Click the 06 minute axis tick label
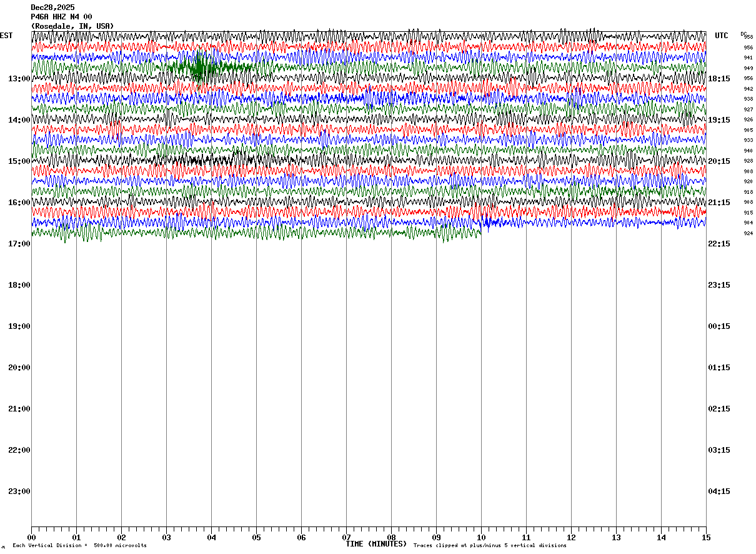Screen dimensions: 756x554 [301, 537]
